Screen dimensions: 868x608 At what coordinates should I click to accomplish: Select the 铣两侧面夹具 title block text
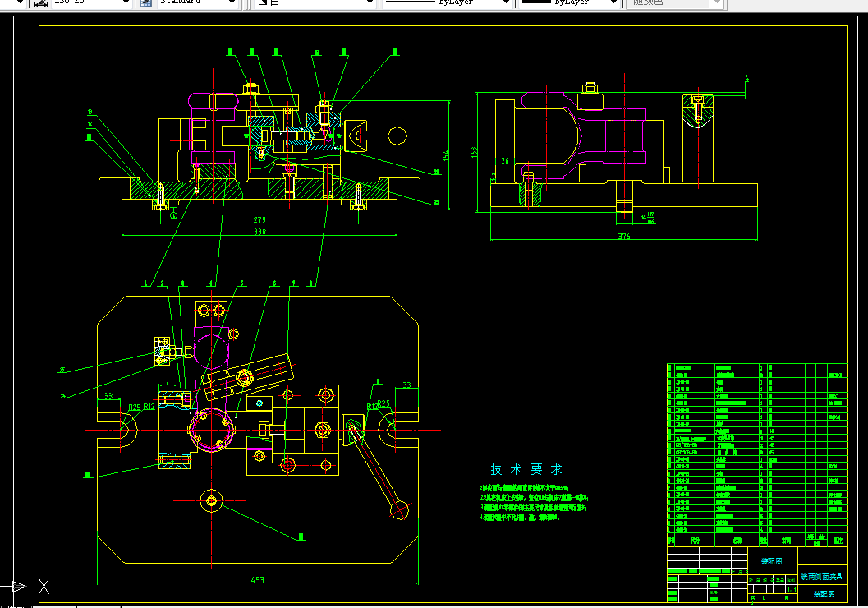(x=821, y=577)
